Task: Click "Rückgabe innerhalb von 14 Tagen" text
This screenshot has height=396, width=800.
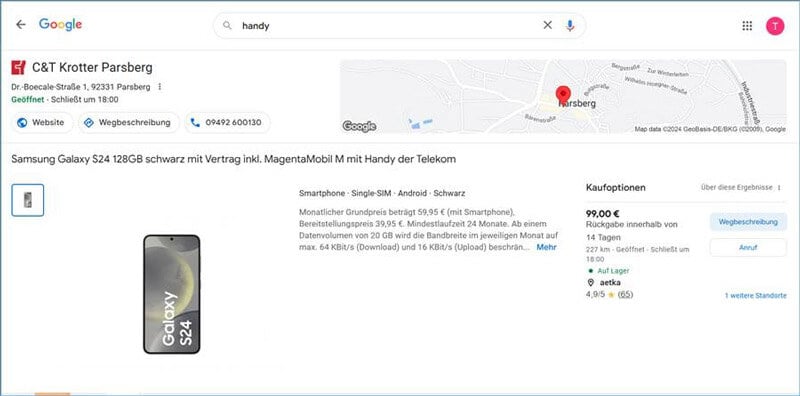Action: tap(632, 231)
